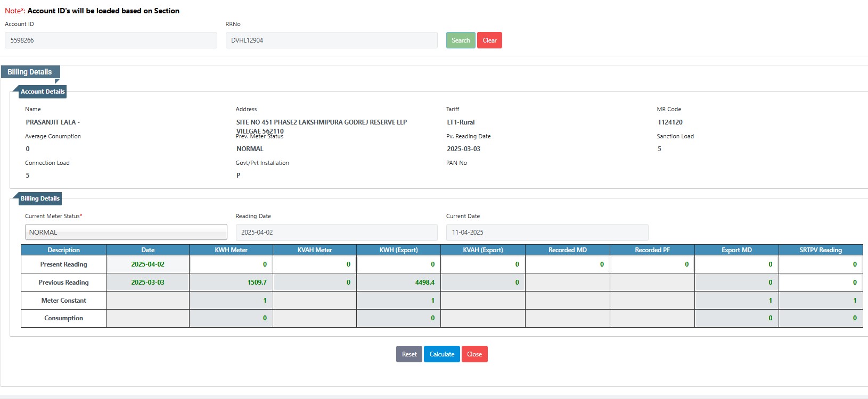Click the Present Reading row label
The height and width of the screenshot is (399, 868).
[x=64, y=264]
